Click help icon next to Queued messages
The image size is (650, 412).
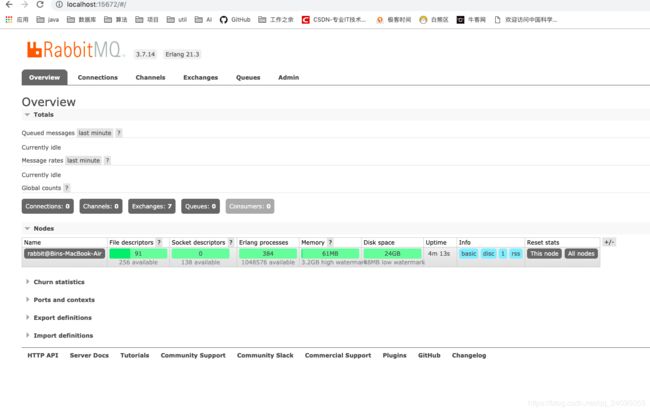point(119,133)
